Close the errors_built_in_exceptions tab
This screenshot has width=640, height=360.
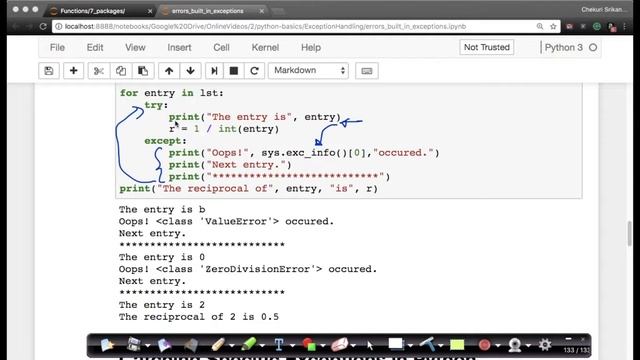tap(262, 11)
